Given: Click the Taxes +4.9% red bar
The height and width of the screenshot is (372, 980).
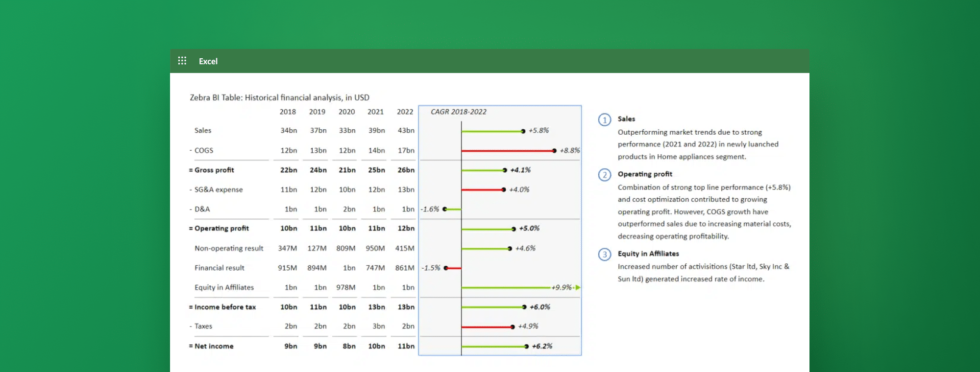Looking at the screenshot, I should point(486,327).
